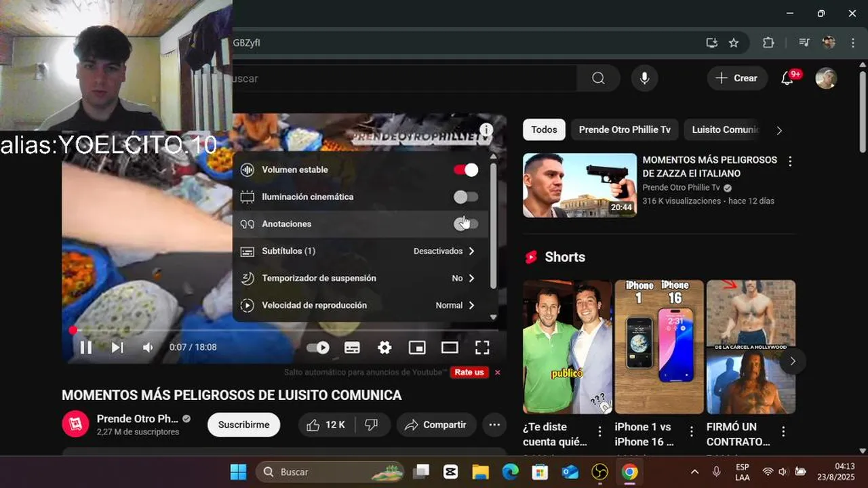868x488 pixels.
Task: Turn off Volumen estable
Action: tap(466, 170)
